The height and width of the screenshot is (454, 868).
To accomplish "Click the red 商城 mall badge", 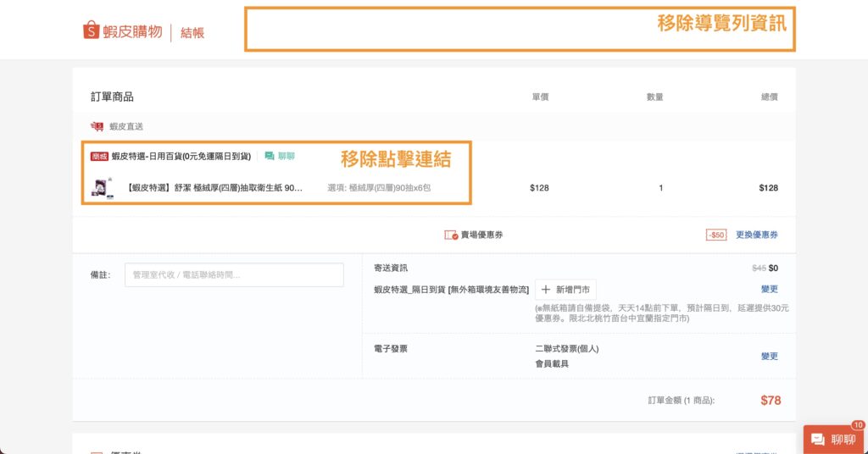I will (x=99, y=157).
